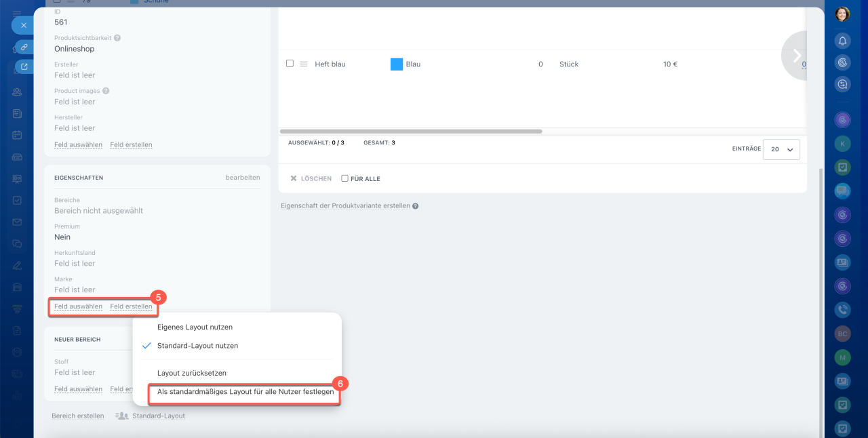Open the help icon next to Produktsichtbarkeit
The image size is (868, 438).
click(117, 38)
